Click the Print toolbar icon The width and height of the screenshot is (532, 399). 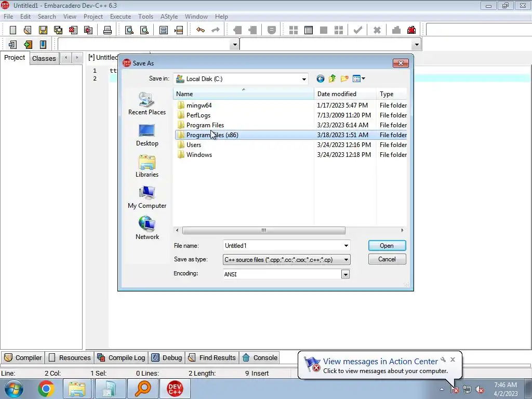(107, 30)
